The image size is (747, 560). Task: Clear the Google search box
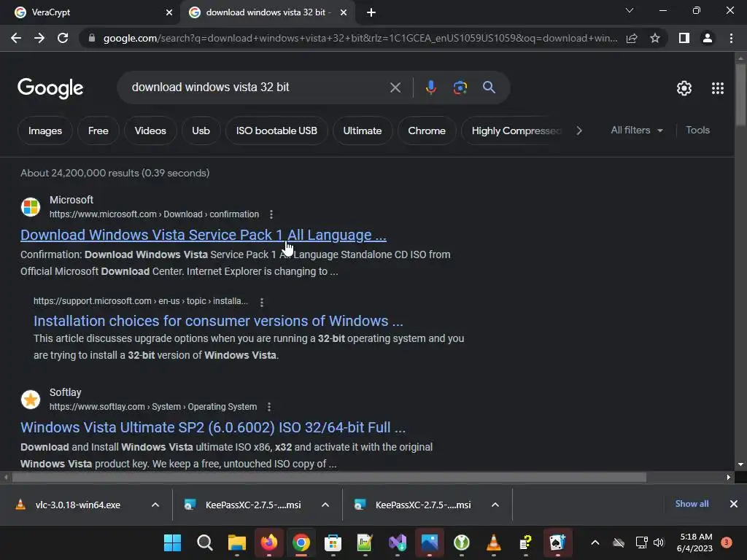(x=395, y=87)
